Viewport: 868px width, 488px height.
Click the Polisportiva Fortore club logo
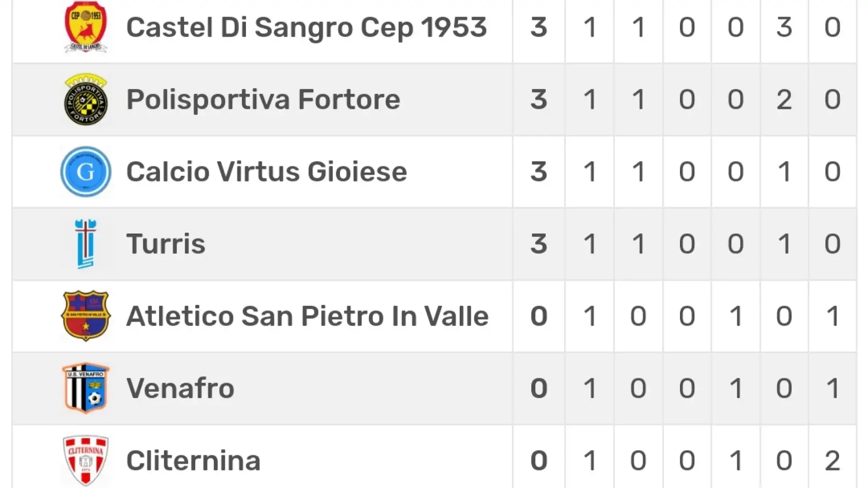[x=86, y=99]
